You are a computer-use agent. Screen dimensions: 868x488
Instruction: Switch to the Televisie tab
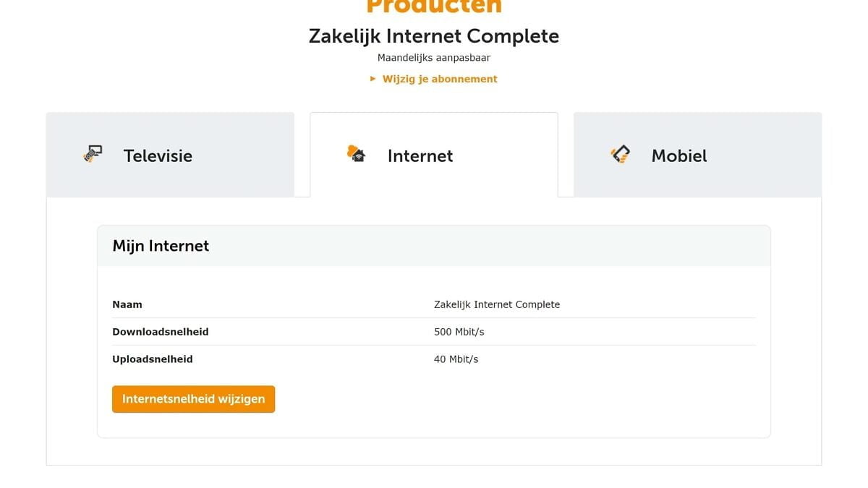(x=158, y=155)
